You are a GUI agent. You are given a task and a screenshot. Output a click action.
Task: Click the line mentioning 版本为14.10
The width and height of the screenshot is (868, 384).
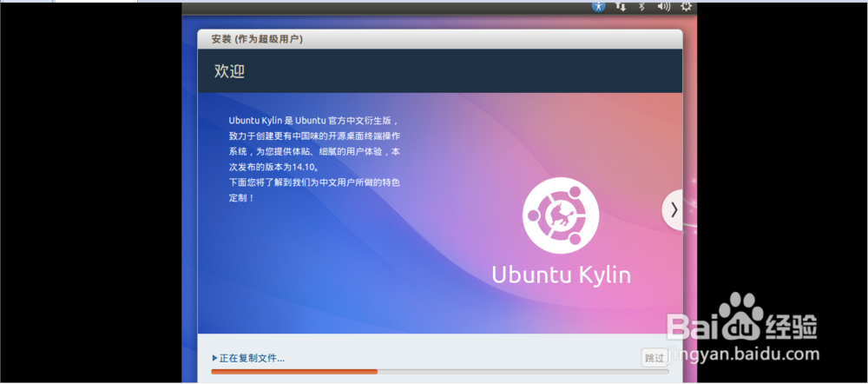[274, 166]
